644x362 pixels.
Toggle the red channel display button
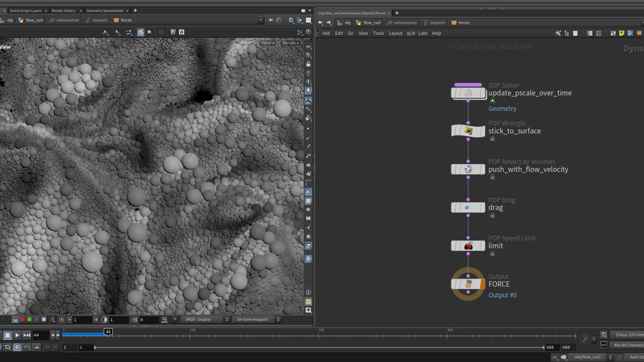point(22,320)
